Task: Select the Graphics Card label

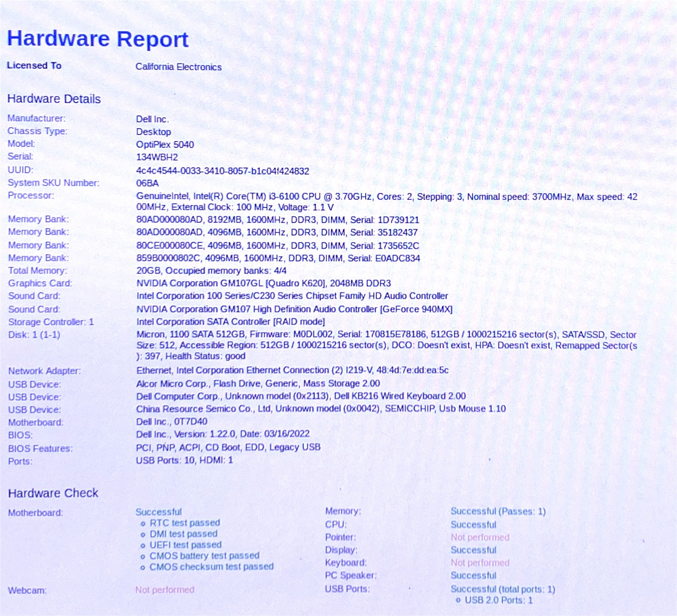Action: pyautogui.click(x=40, y=283)
